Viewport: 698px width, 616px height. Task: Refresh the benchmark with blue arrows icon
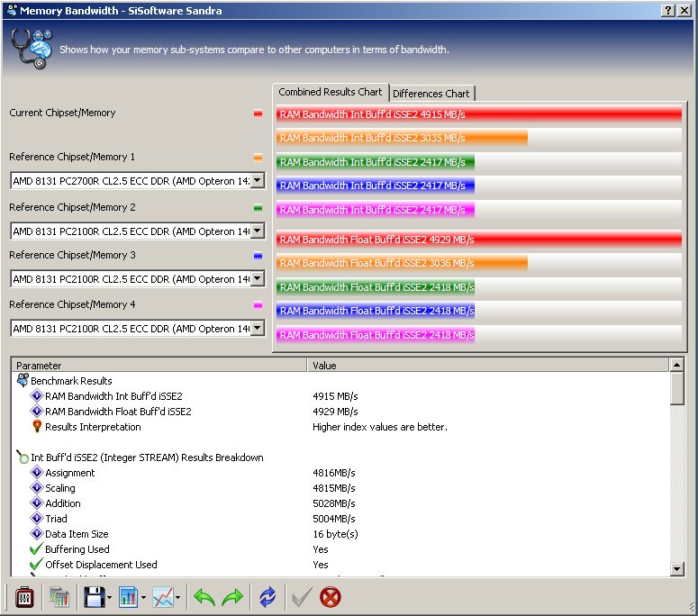pyautogui.click(x=267, y=597)
